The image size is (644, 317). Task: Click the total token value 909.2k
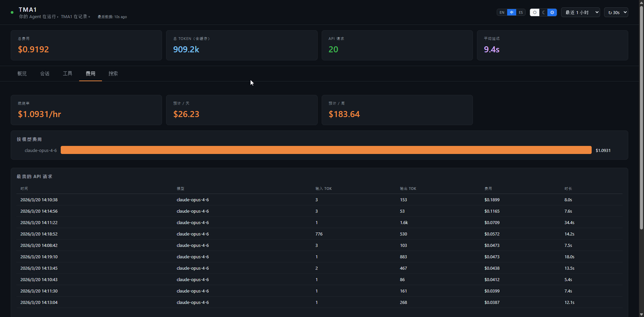(186, 49)
